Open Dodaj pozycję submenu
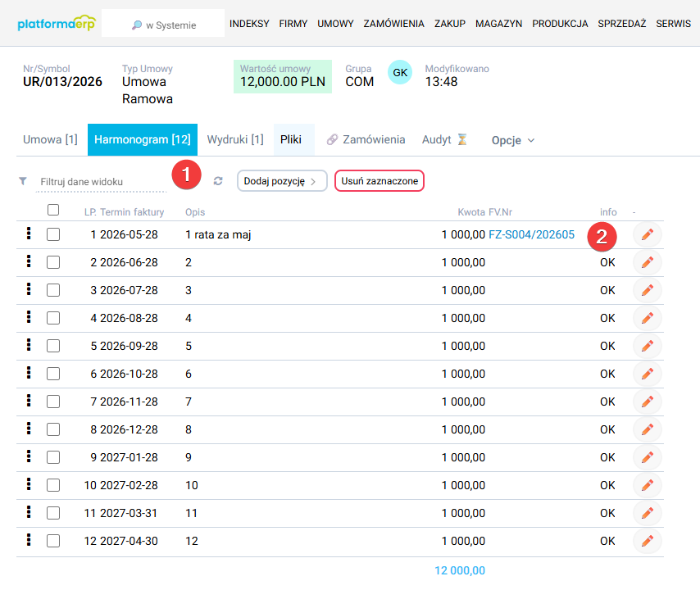700x590 pixels. 282,181
